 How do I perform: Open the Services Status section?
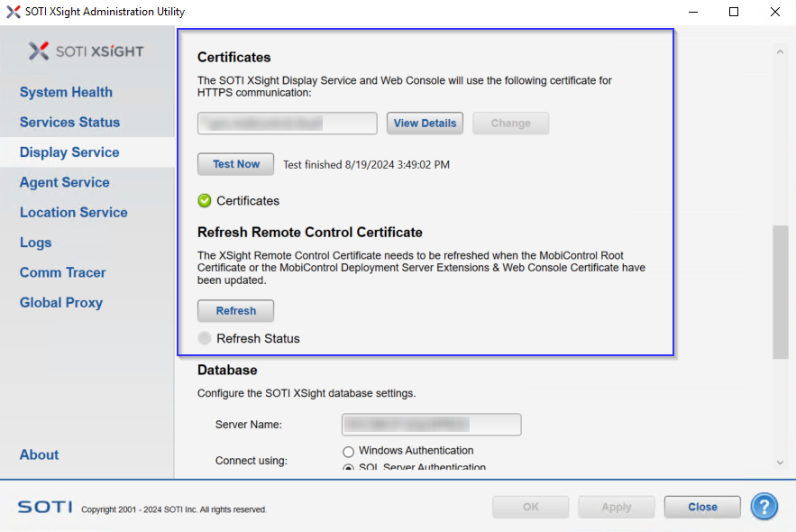point(69,122)
